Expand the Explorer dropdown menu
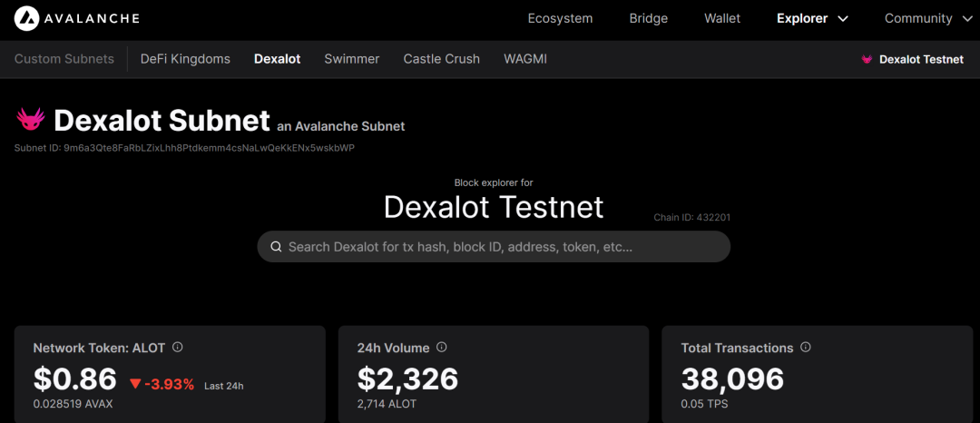Image resolution: width=980 pixels, height=423 pixels. (x=812, y=18)
